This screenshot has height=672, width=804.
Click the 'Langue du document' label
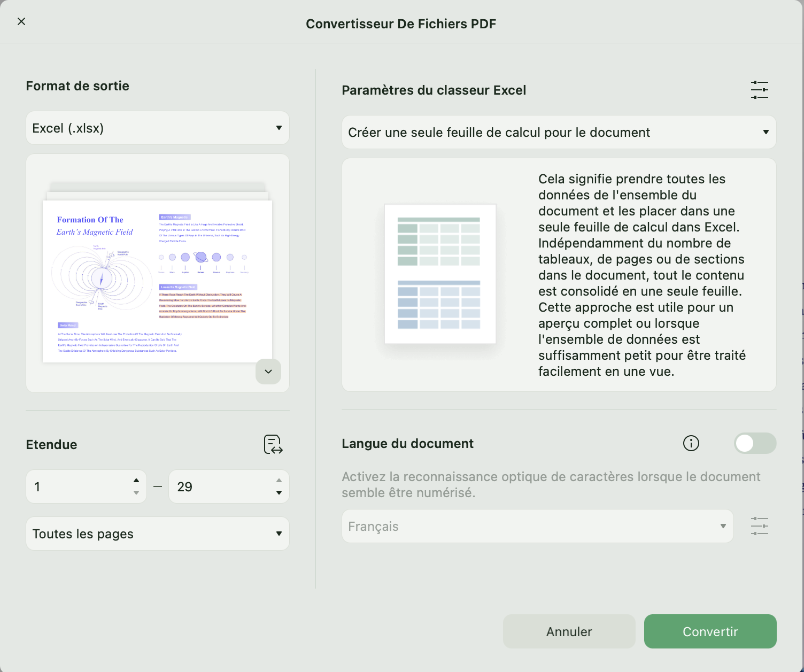click(x=407, y=444)
